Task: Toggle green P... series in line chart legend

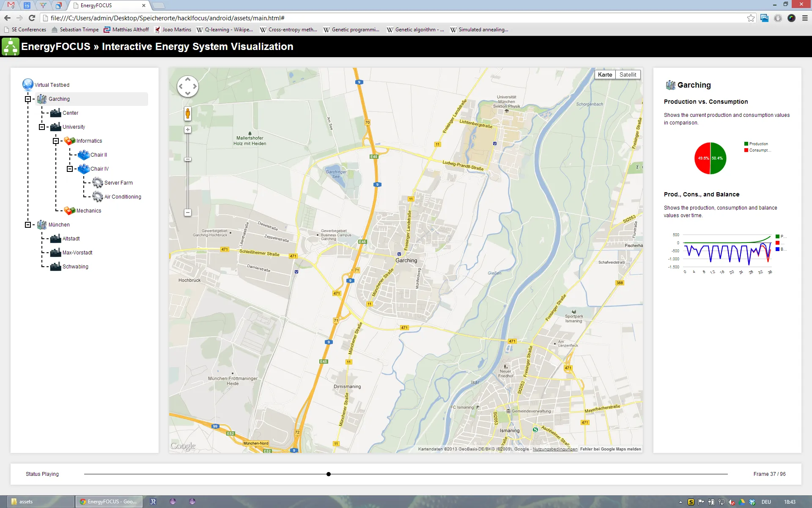Action: 780,236
